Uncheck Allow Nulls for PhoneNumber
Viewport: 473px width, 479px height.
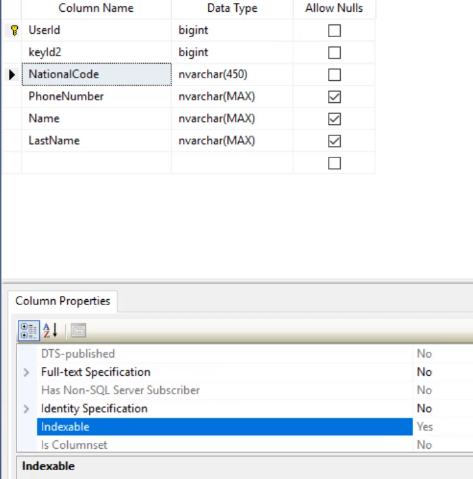pyautogui.click(x=334, y=97)
